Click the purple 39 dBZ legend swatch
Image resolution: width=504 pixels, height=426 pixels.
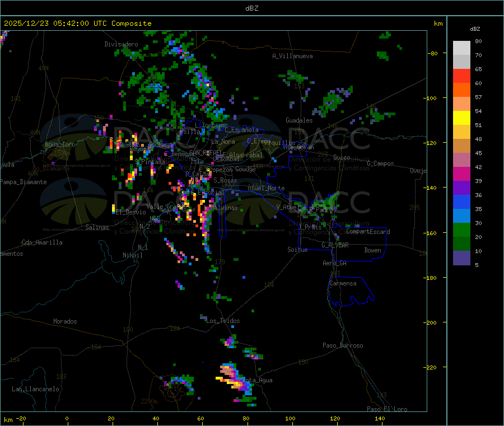461,188
